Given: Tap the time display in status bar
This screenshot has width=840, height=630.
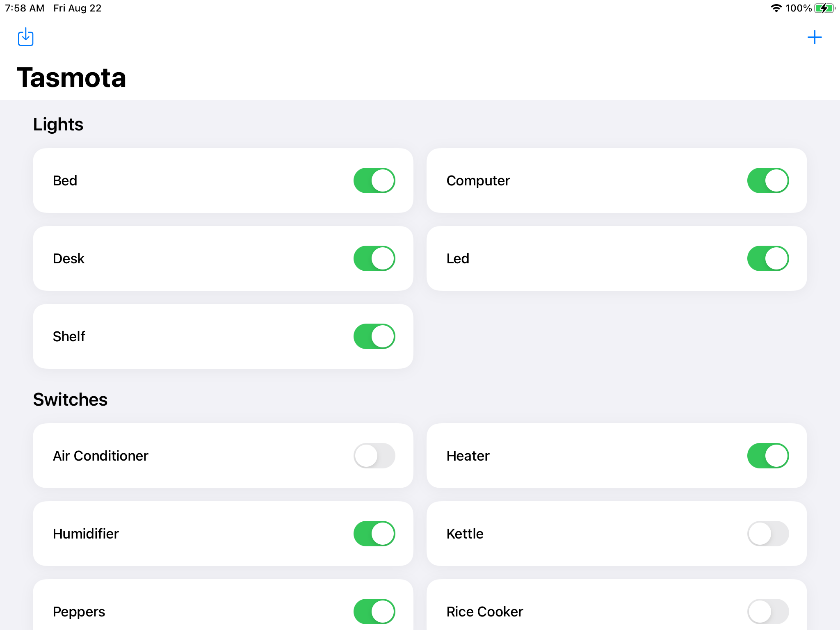Looking at the screenshot, I should click(x=25, y=8).
